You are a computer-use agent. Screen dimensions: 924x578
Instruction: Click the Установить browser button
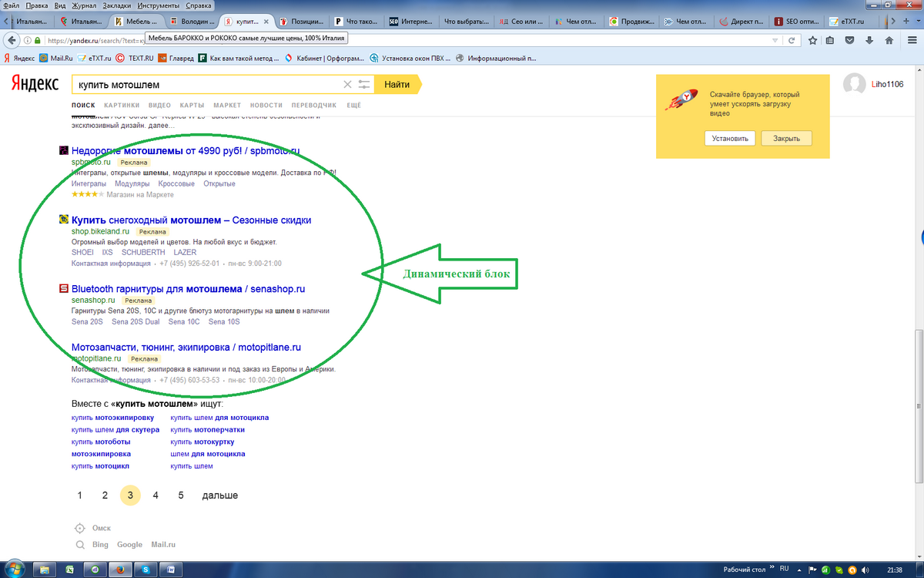click(730, 139)
